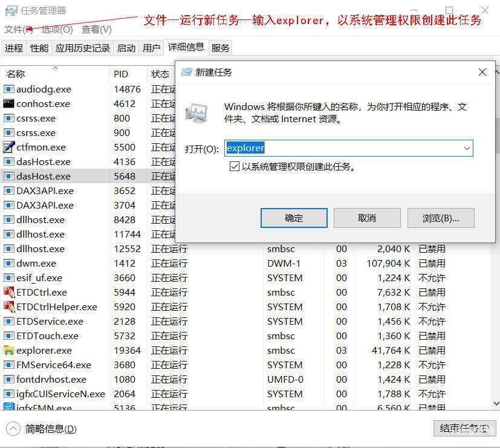Cancel the new task dialog with 取消

(367, 218)
